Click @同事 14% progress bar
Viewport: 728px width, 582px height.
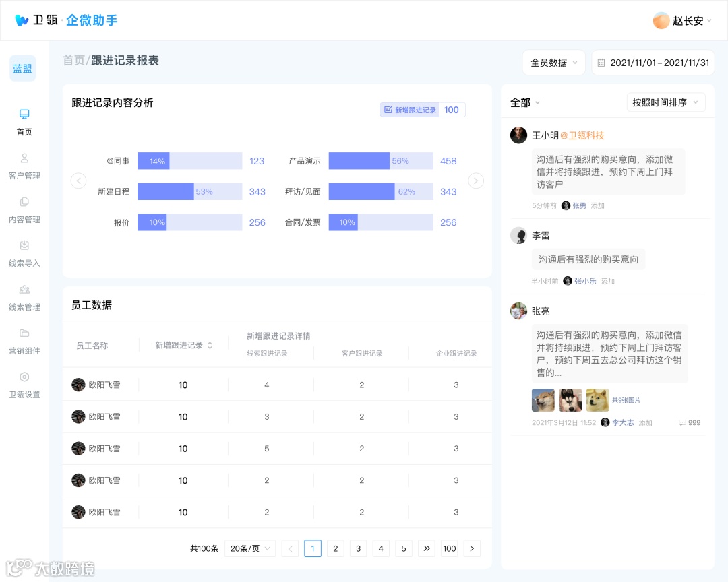pos(189,161)
